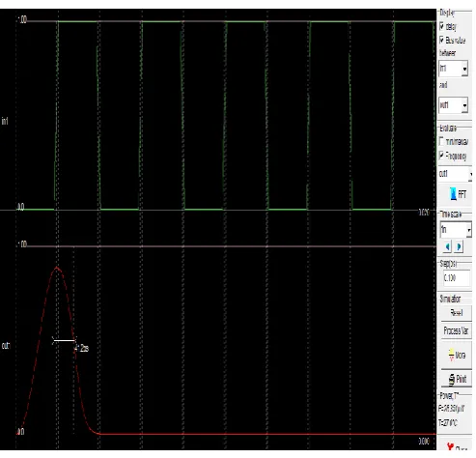The image size is (476, 458).
Task: Click the delay measurement marker on out1
Action: [65, 340]
